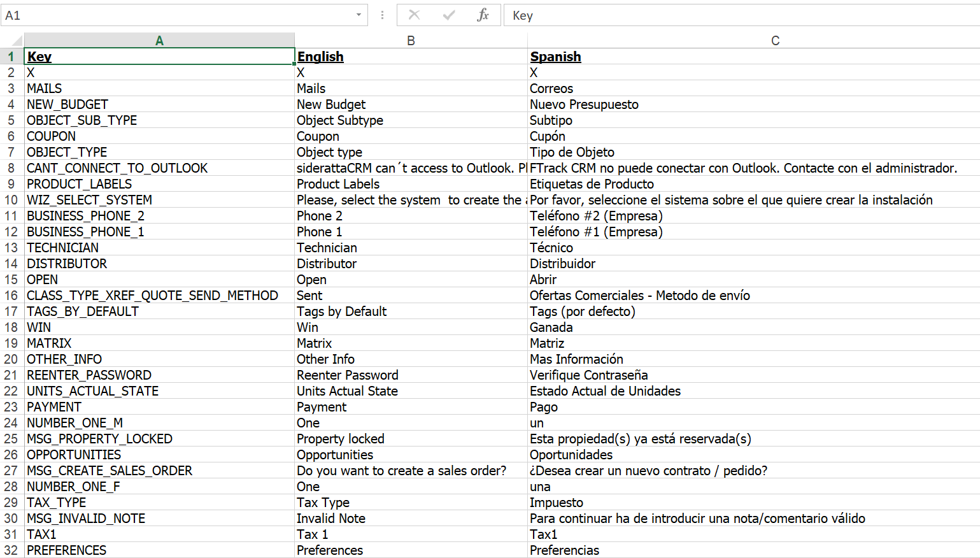980x558 pixels.
Task: Click the English cell Tags by Default
Action: point(411,311)
